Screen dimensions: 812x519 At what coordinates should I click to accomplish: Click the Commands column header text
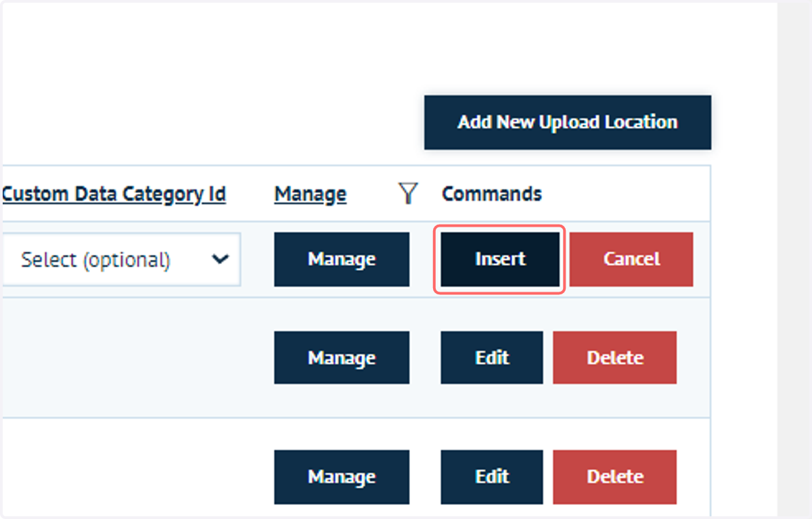[492, 194]
